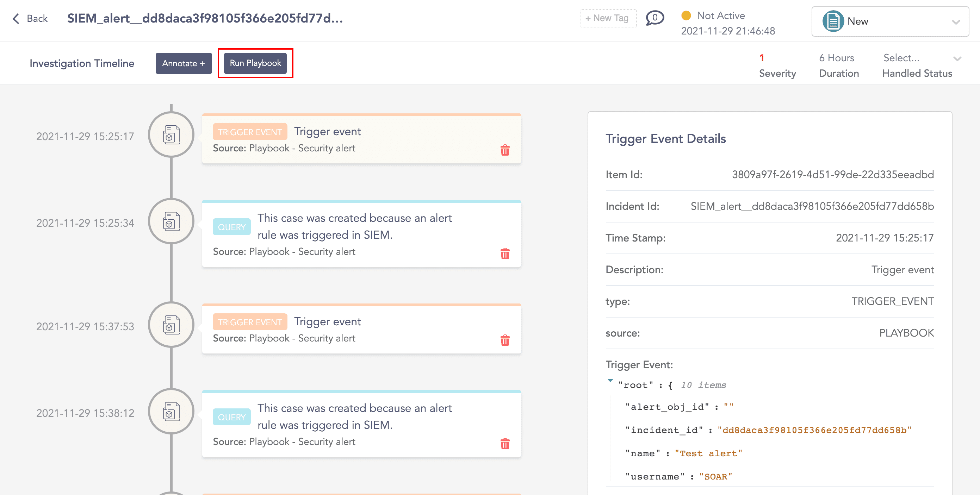Viewport: 980px width, 495px height.
Task: Click the Not Active status indicator dot
Action: click(x=686, y=15)
